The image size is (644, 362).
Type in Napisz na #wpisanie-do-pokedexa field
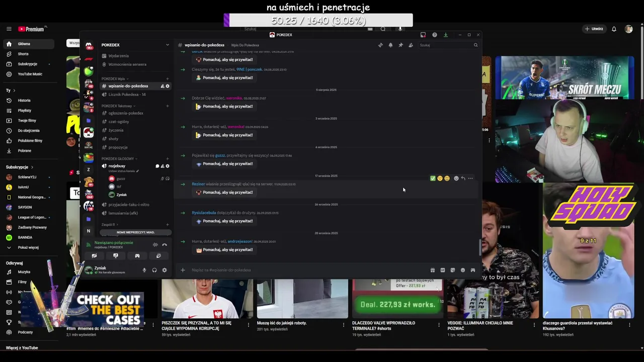[x=307, y=270]
